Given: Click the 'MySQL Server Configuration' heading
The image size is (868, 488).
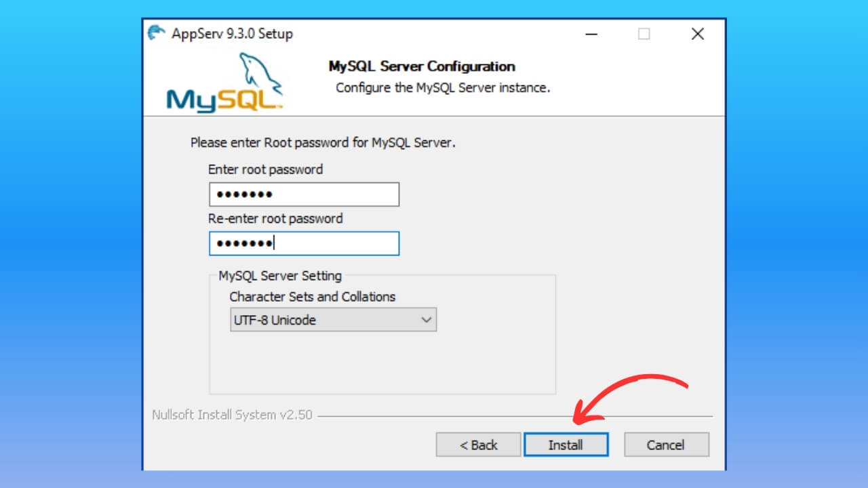Looking at the screenshot, I should click(422, 66).
